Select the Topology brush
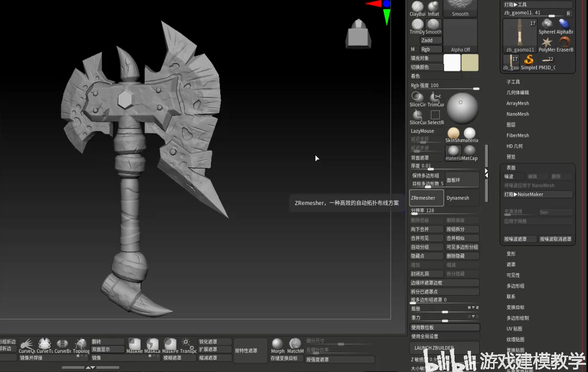The image size is (588, 372). pos(81,346)
